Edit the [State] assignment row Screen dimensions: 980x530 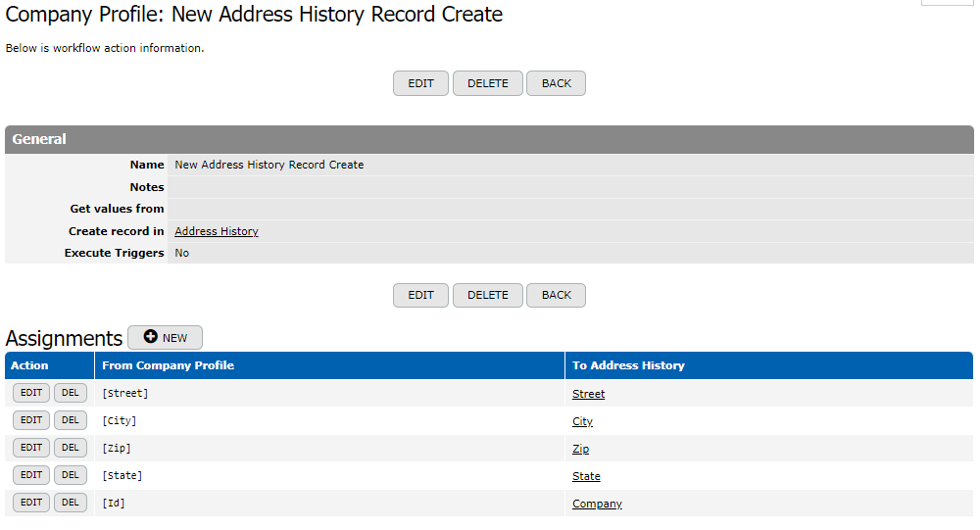31,475
